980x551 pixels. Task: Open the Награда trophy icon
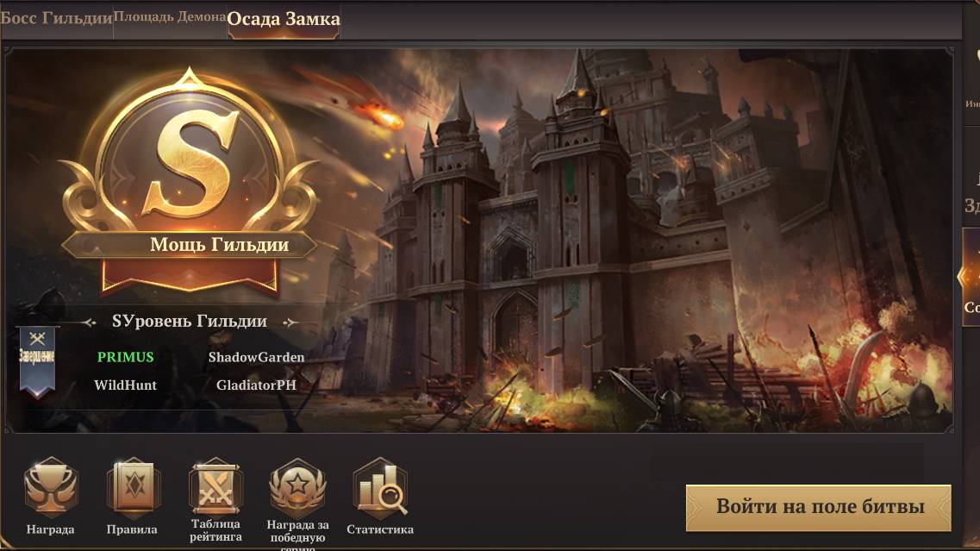(x=51, y=487)
